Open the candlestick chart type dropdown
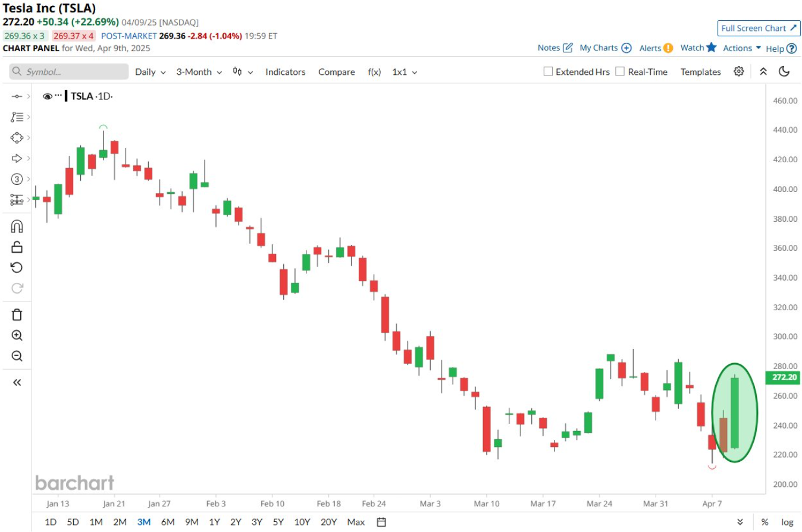The width and height of the screenshot is (802, 532). pos(243,72)
